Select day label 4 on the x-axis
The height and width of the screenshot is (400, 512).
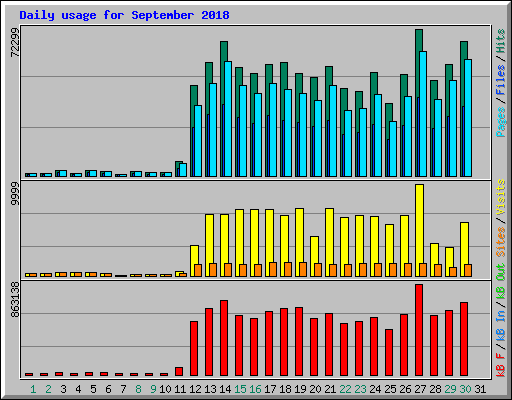click(x=78, y=389)
